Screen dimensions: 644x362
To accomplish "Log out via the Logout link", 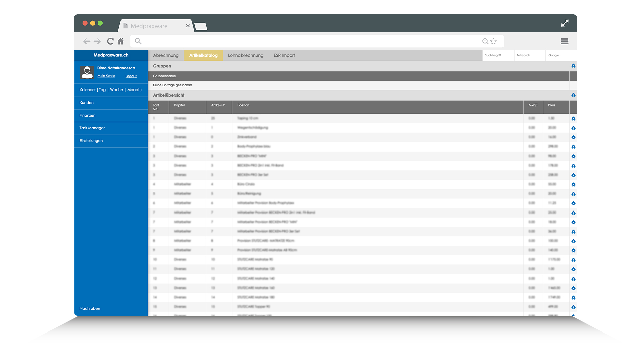I will pos(131,76).
